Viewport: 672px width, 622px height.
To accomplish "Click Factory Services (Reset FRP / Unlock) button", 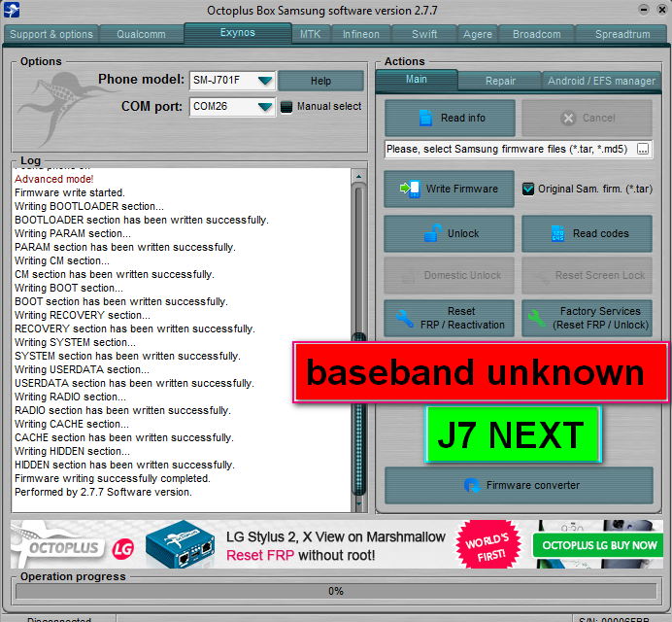I will click(587, 318).
